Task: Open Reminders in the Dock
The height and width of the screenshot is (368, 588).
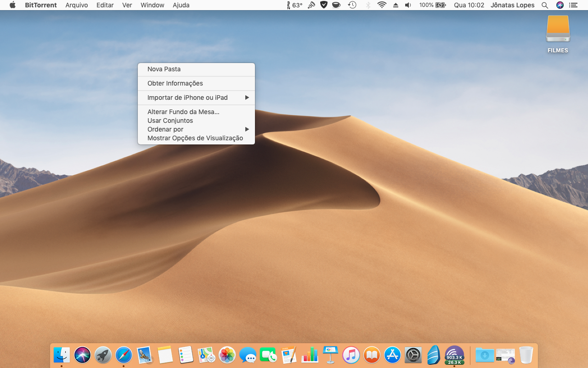Action: tap(186, 355)
